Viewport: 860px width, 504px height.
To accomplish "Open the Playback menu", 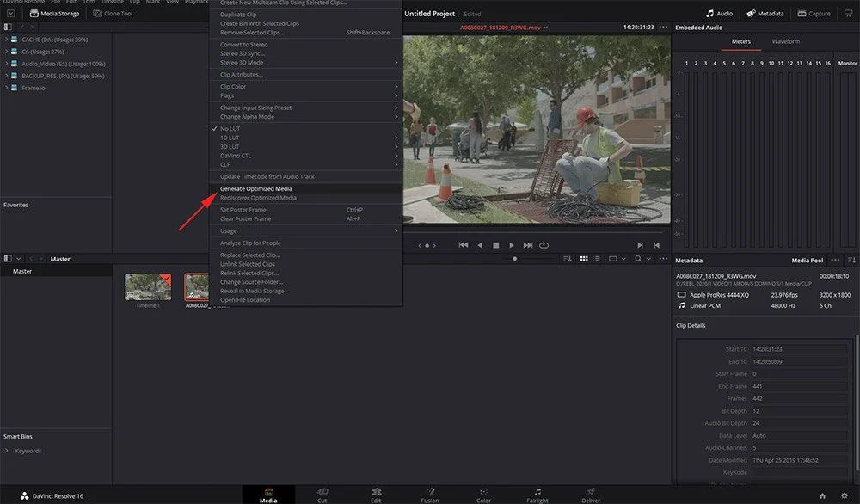I will (x=196, y=3).
